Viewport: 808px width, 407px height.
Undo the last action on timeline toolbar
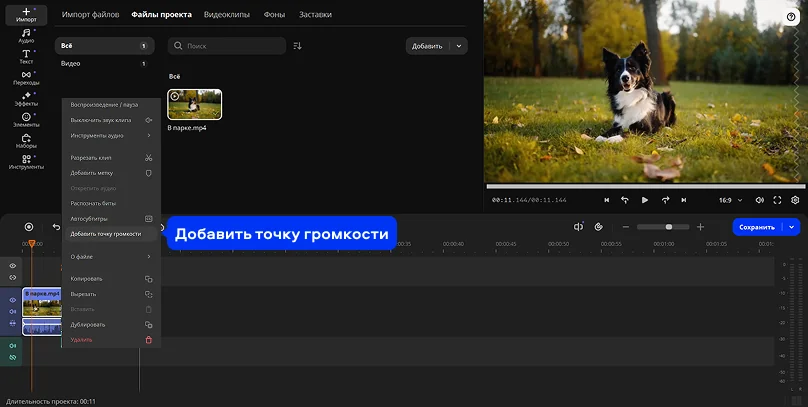(56, 227)
